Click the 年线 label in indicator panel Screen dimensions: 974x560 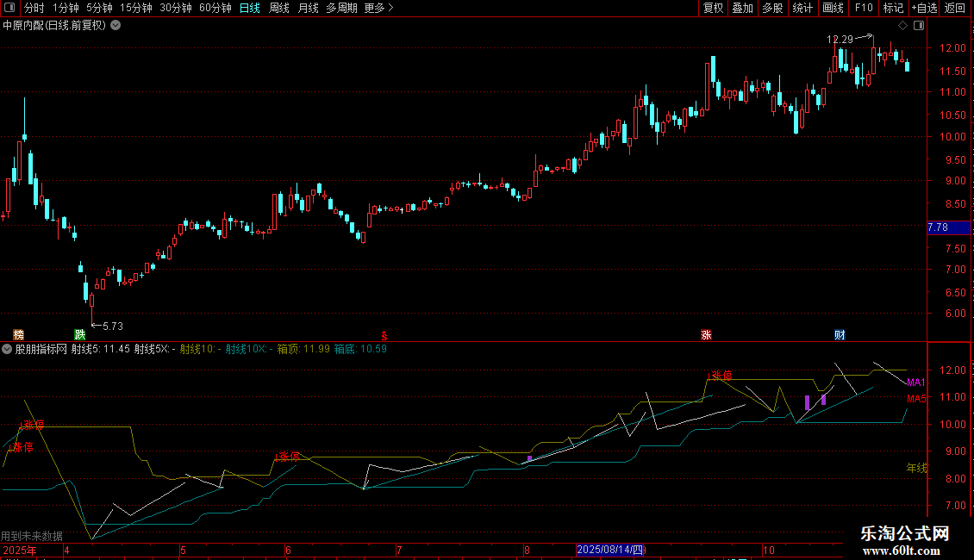coord(917,468)
